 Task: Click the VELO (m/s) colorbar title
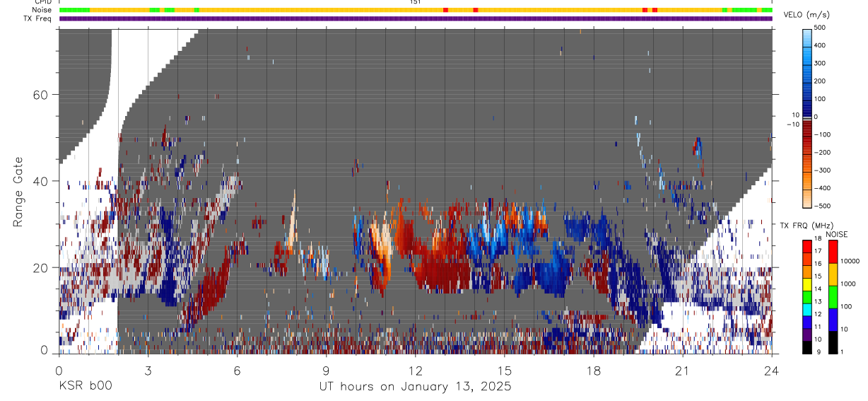[x=807, y=14]
